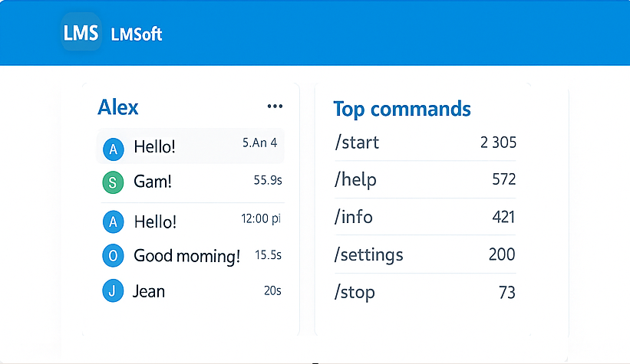Viewport: 630px width, 364px height.
Task: Open the Hello! message timed 12:00 pi
Action: point(192,221)
